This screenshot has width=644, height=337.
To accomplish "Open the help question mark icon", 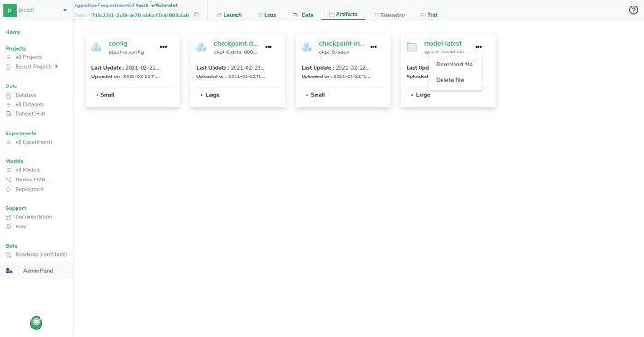I will [633, 10].
